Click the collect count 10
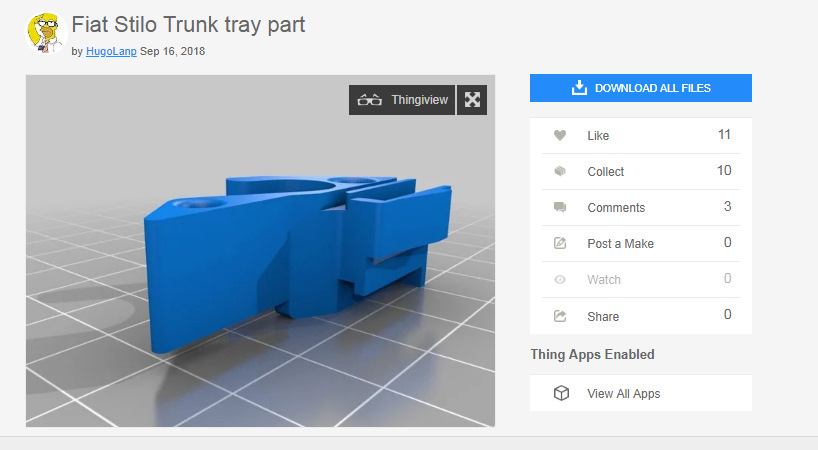818x450 pixels. [724, 171]
